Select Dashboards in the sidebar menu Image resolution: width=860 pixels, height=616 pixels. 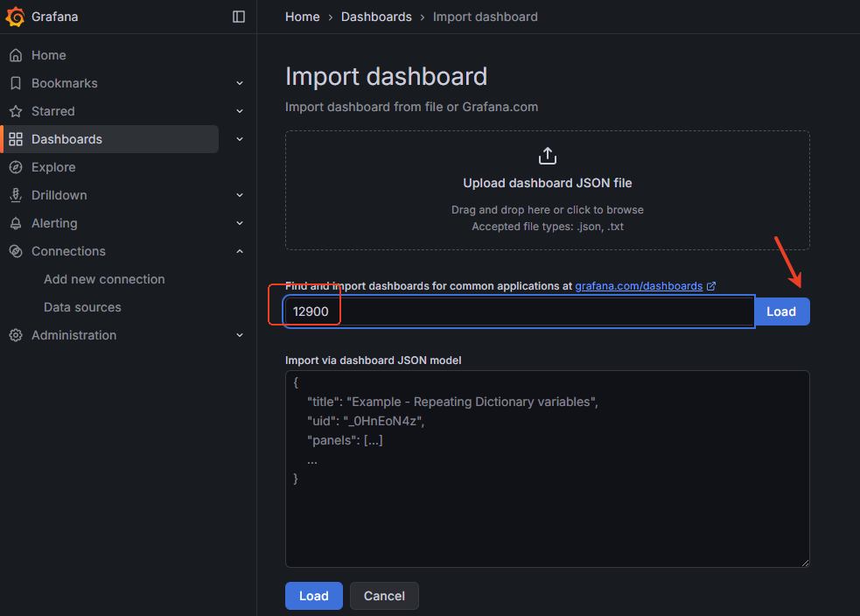(66, 139)
